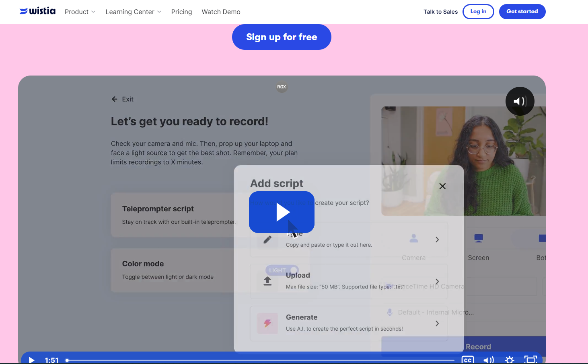Screen dimensions: 588x364
Task: Open video settings with the gear icon
Action: pyautogui.click(x=510, y=360)
